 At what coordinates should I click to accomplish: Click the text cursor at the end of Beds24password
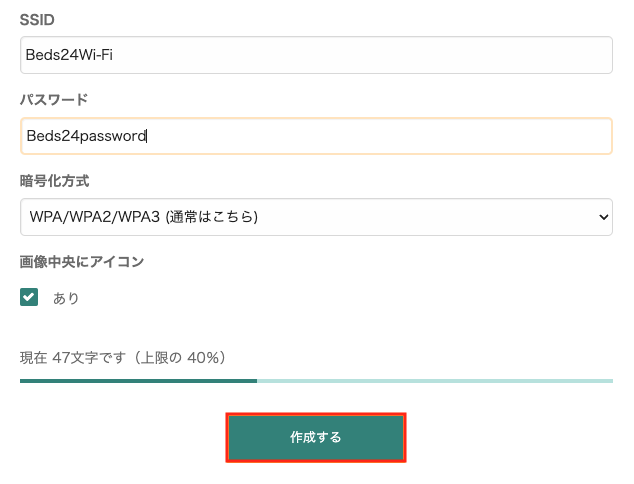tap(147, 136)
